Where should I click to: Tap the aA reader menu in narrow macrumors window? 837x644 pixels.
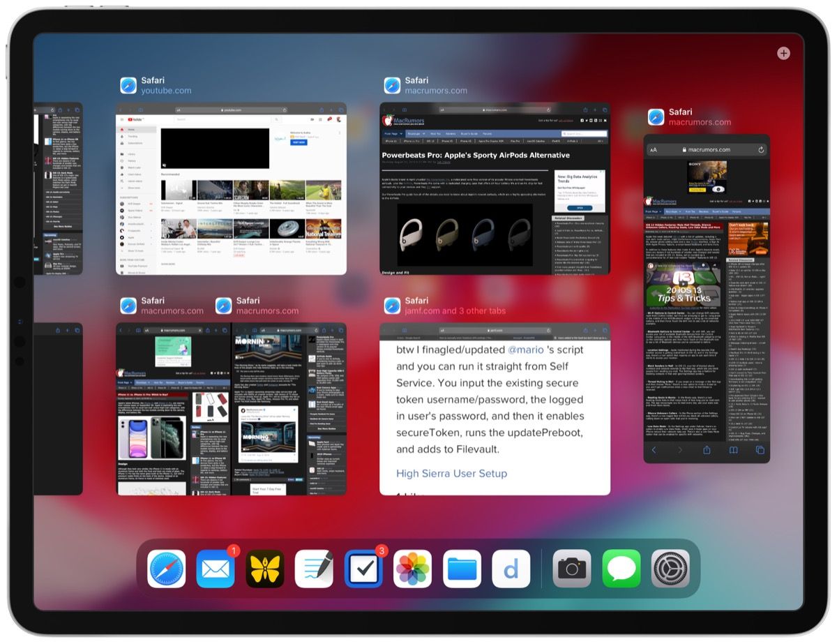[654, 150]
